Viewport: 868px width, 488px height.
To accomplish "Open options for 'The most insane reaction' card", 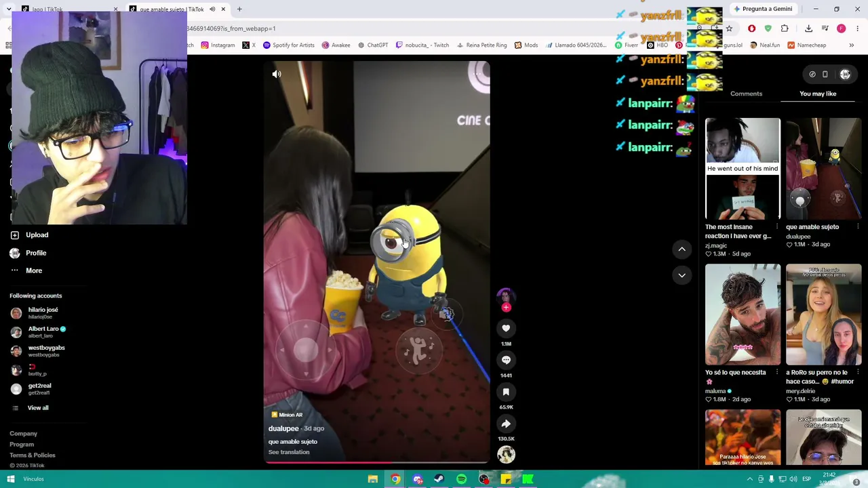I will pos(777,226).
